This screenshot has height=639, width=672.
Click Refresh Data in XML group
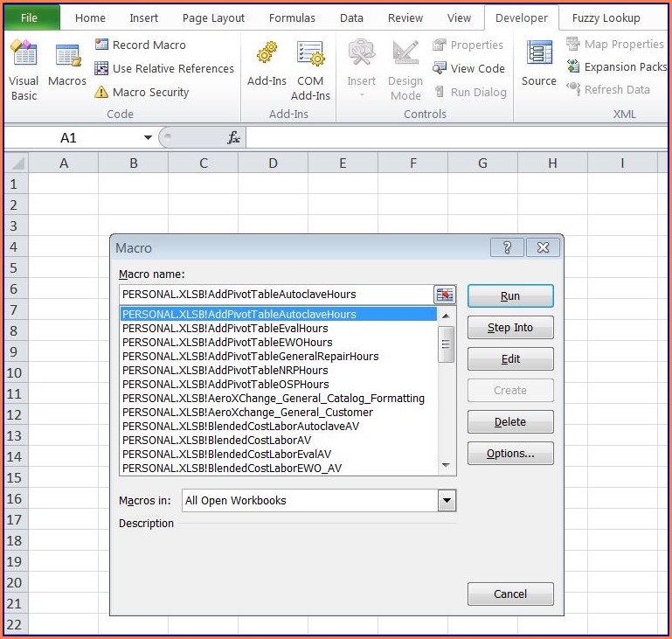click(x=608, y=89)
